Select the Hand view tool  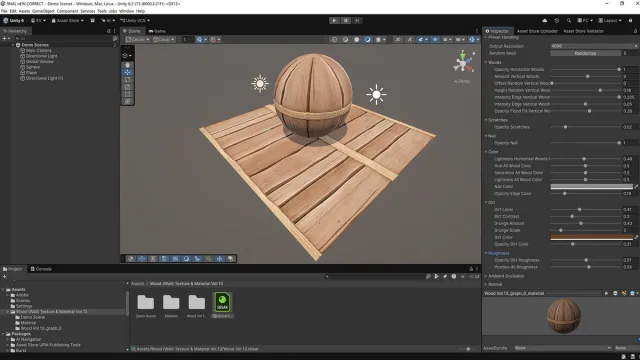127,65
